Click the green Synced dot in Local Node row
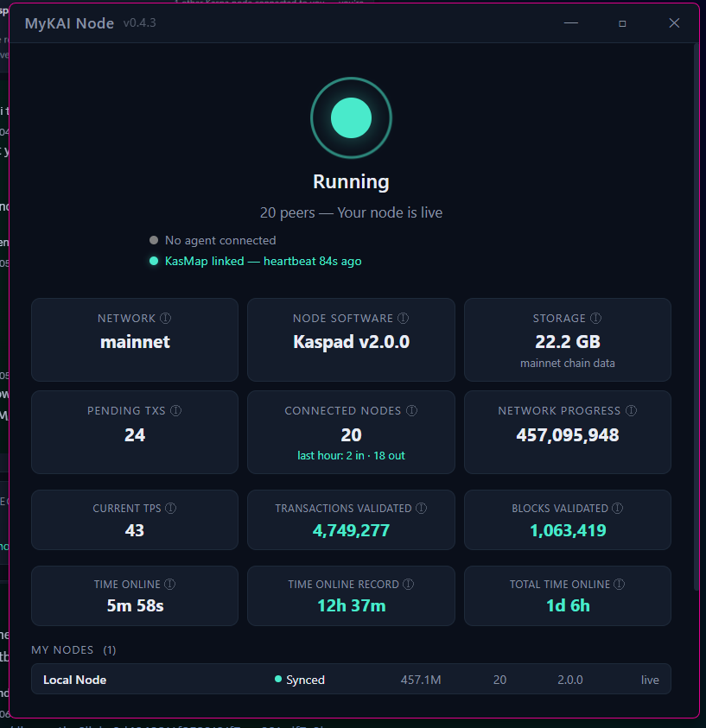 tap(278, 679)
